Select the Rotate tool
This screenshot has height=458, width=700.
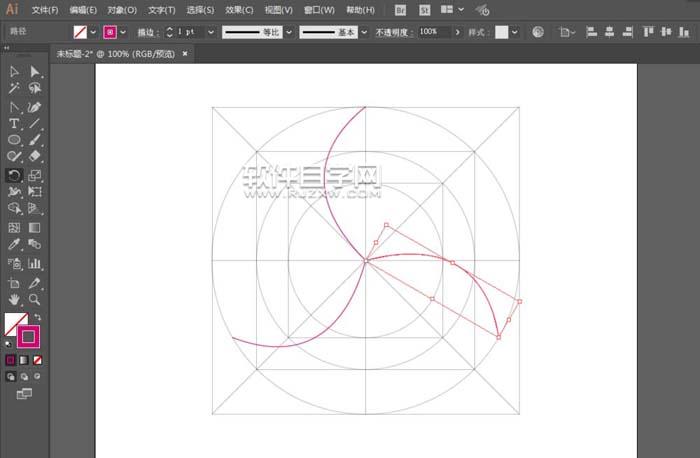14,174
